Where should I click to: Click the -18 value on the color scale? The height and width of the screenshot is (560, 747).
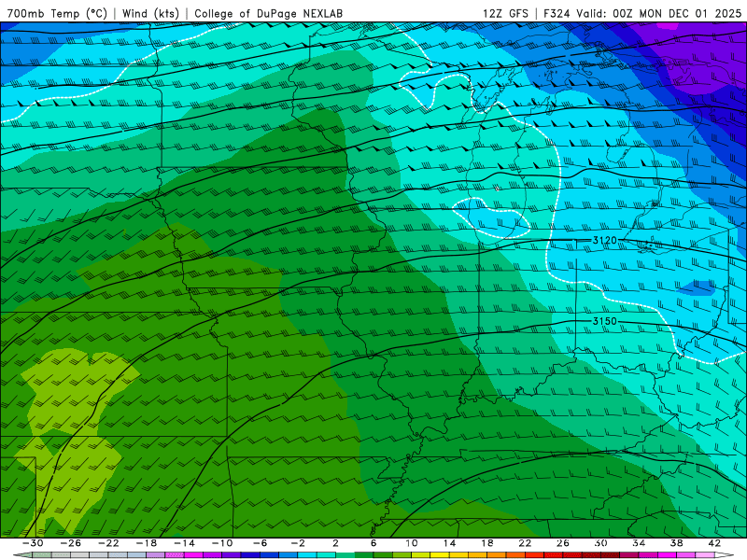[147, 543]
